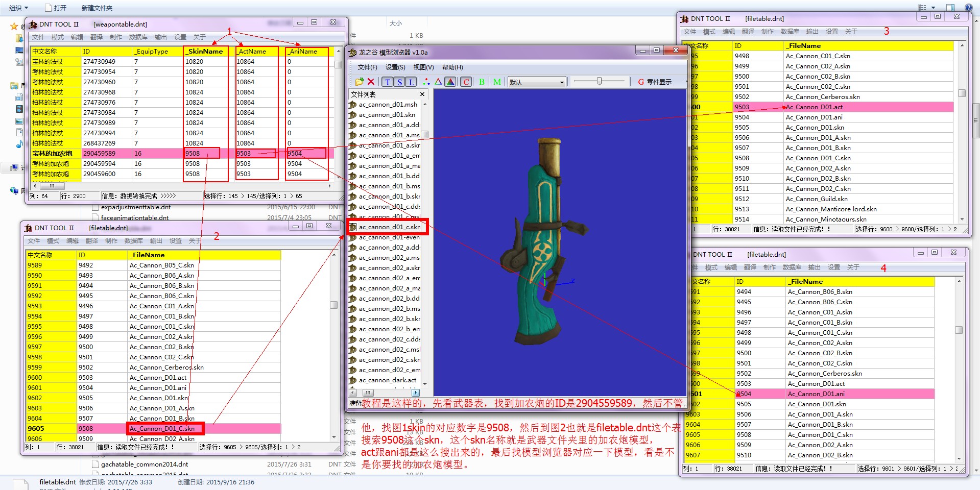Viewport: 980px width, 490px height.
Task: Open 设置(S) menu in model viewer
Action: tap(395, 67)
